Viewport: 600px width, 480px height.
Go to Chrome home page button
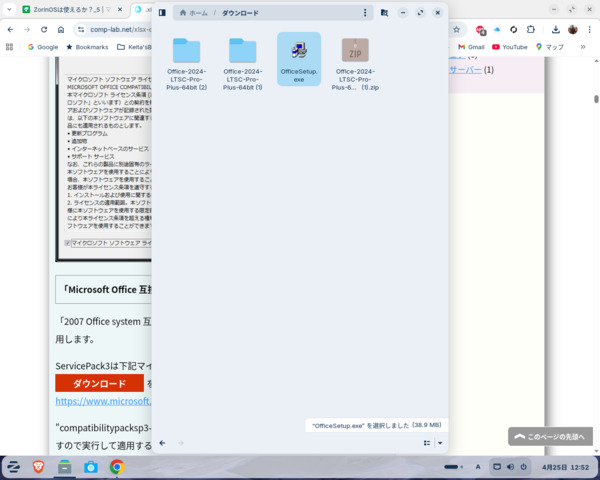(61, 29)
